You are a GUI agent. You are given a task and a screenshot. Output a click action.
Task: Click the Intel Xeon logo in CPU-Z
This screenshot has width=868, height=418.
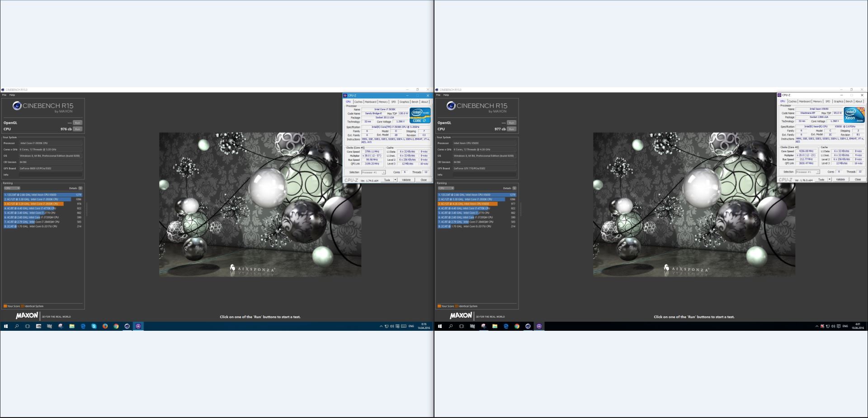(854, 115)
